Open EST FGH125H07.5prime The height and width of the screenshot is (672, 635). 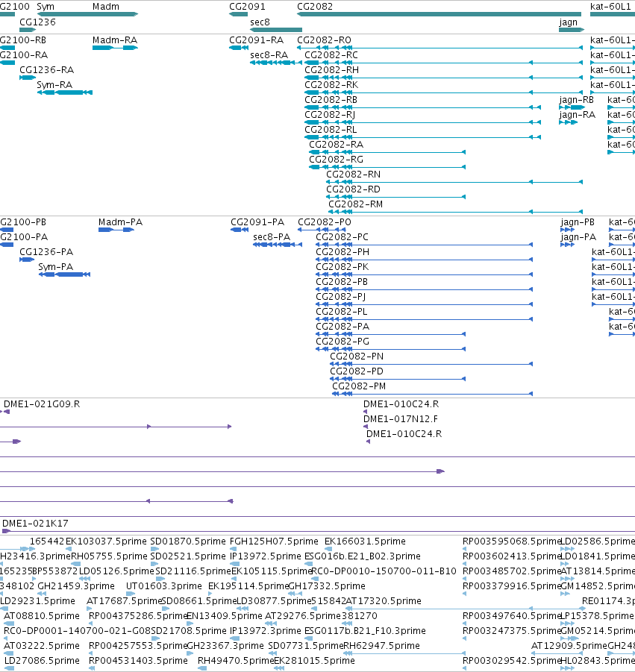274,541
